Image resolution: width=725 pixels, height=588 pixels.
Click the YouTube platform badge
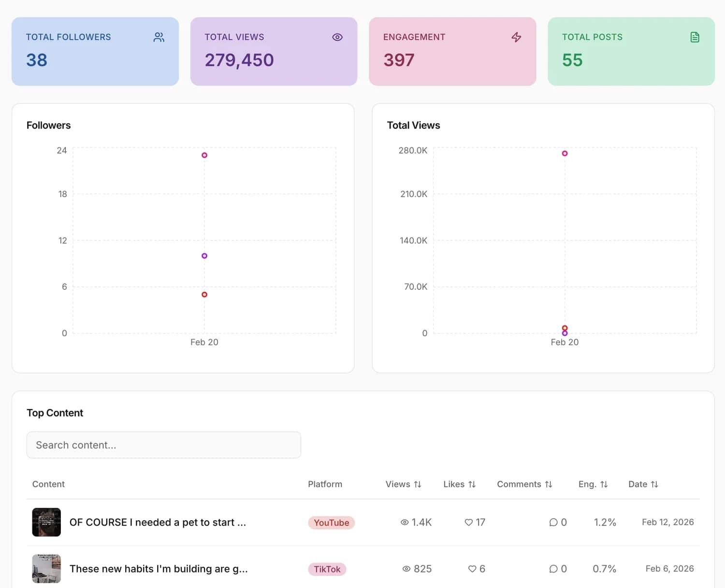[x=332, y=523]
